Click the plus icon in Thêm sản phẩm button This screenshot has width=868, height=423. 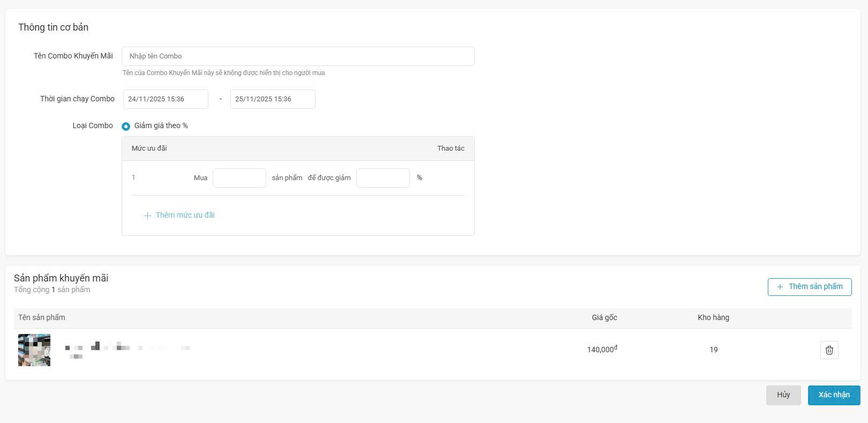click(x=780, y=287)
